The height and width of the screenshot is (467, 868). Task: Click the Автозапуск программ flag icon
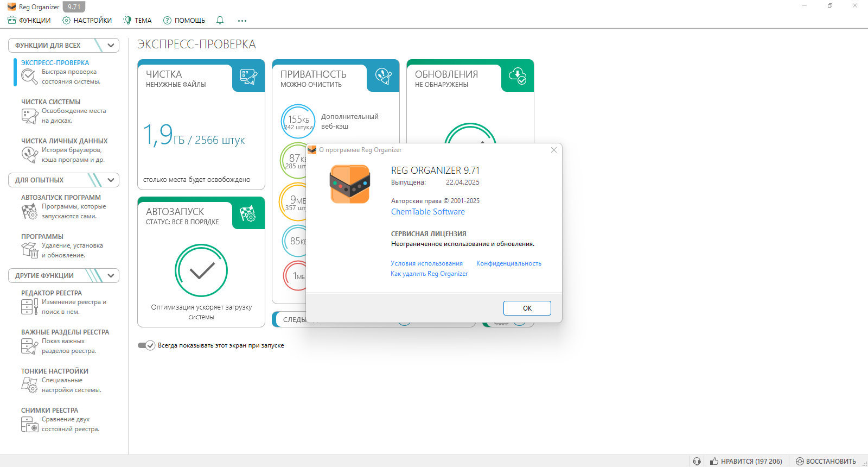(x=29, y=211)
